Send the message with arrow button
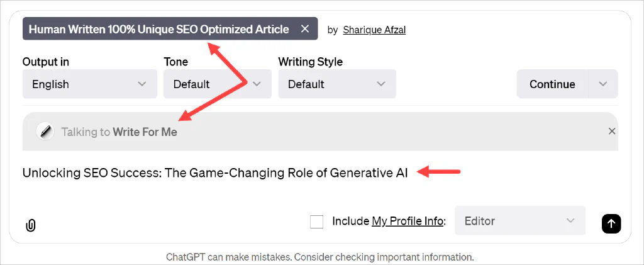 (611, 223)
